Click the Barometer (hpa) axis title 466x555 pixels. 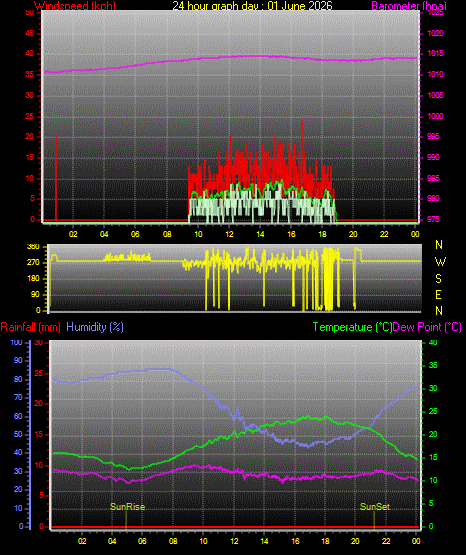pos(409,6)
